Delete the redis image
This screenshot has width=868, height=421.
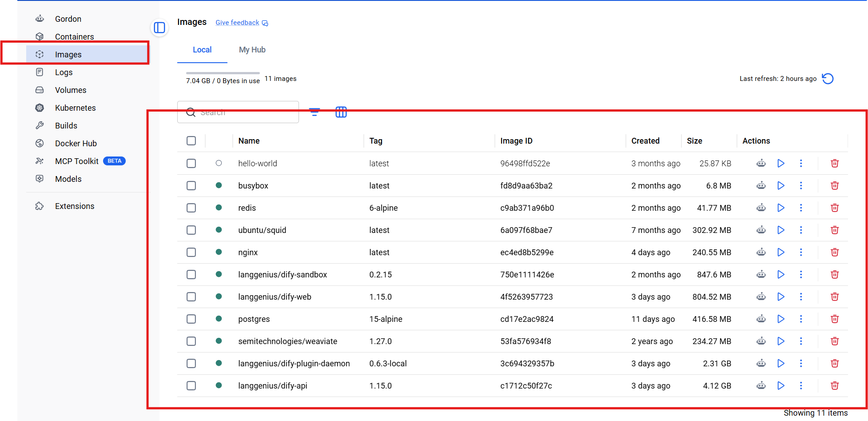pyautogui.click(x=835, y=208)
